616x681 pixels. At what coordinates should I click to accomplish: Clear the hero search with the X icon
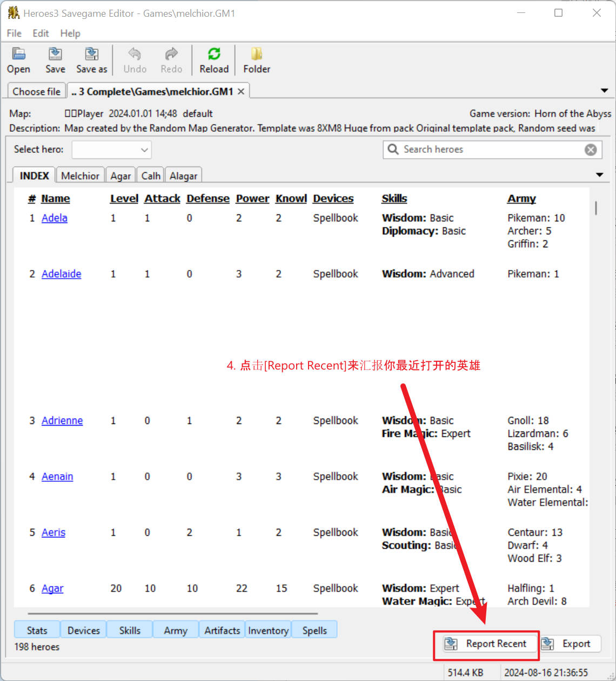click(x=591, y=150)
